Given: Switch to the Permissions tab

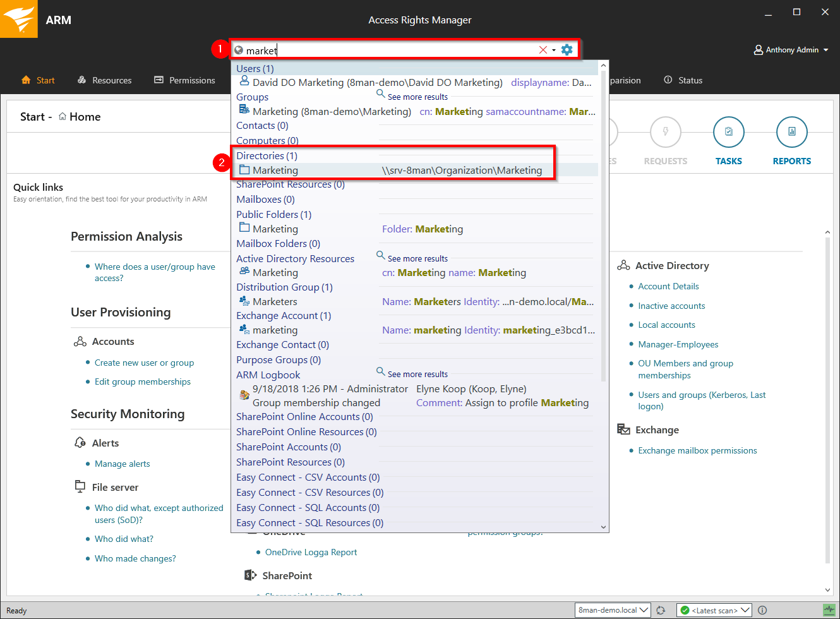Looking at the screenshot, I should (x=185, y=80).
